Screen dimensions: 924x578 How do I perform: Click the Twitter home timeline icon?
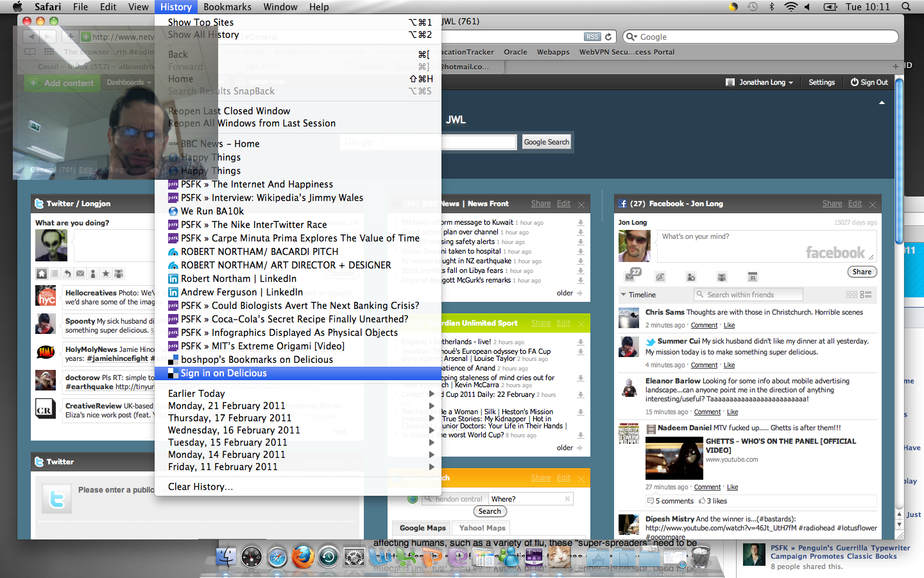[x=42, y=274]
